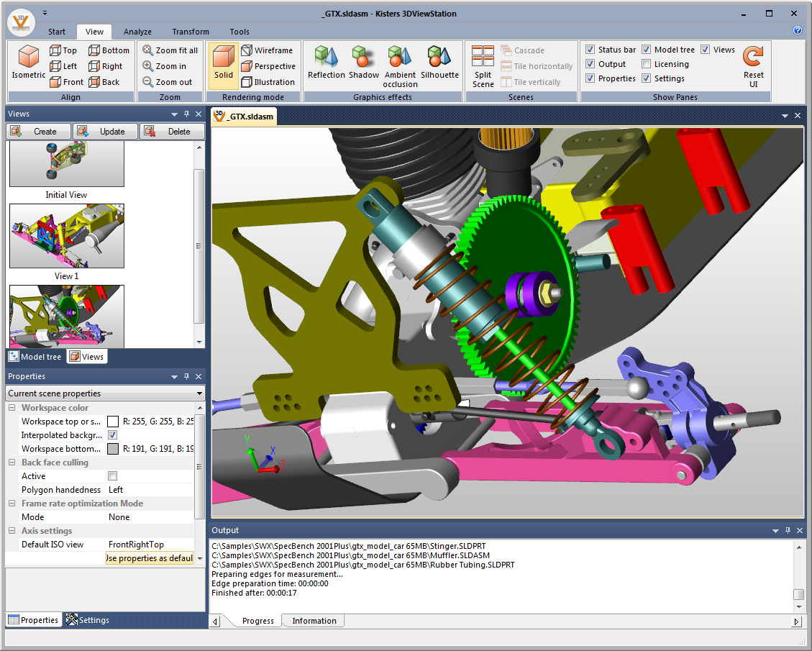This screenshot has height=651, width=812.
Task: Toggle Interpolated background checkbox
Action: pyautogui.click(x=113, y=435)
